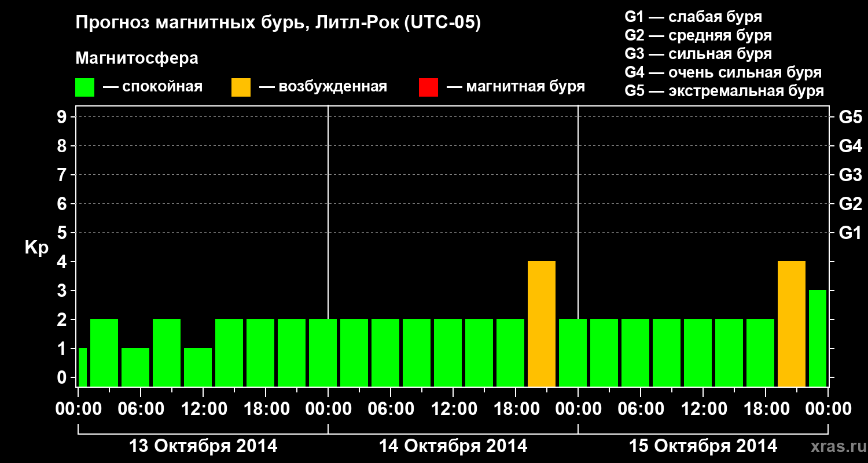Click the '15 Октября 2014' date label

[x=703, y=446]
